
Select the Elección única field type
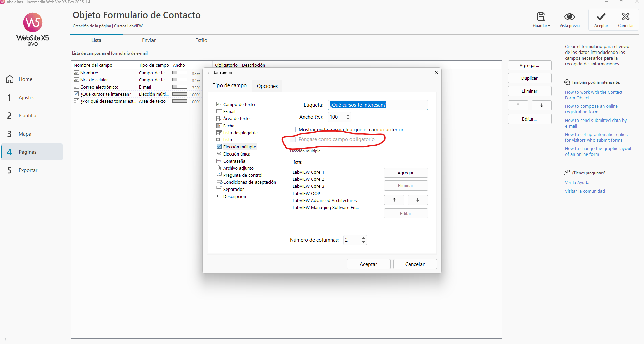(237, 154)
